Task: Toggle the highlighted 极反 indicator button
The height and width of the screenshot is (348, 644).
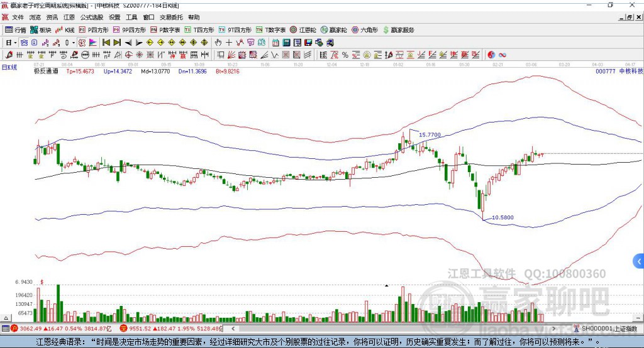Action: pyautogui.click(x=82, y=43)
